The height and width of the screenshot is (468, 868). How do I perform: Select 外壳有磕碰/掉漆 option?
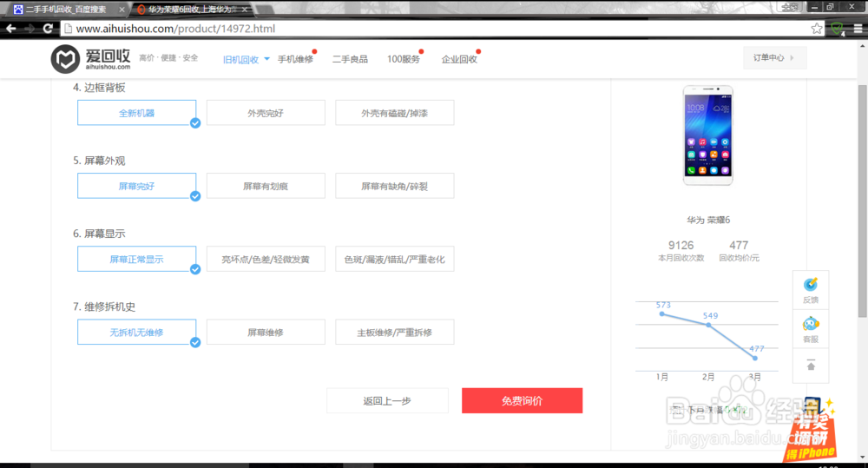point(395,113)
